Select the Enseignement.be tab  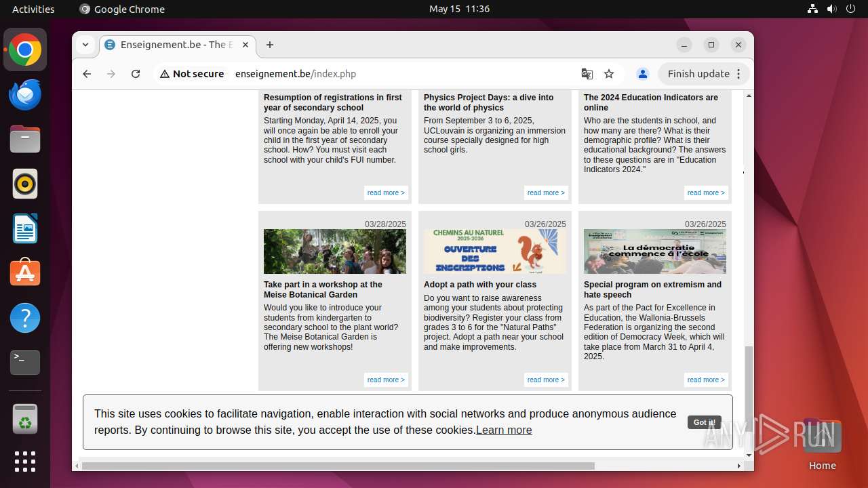(178, 45)
